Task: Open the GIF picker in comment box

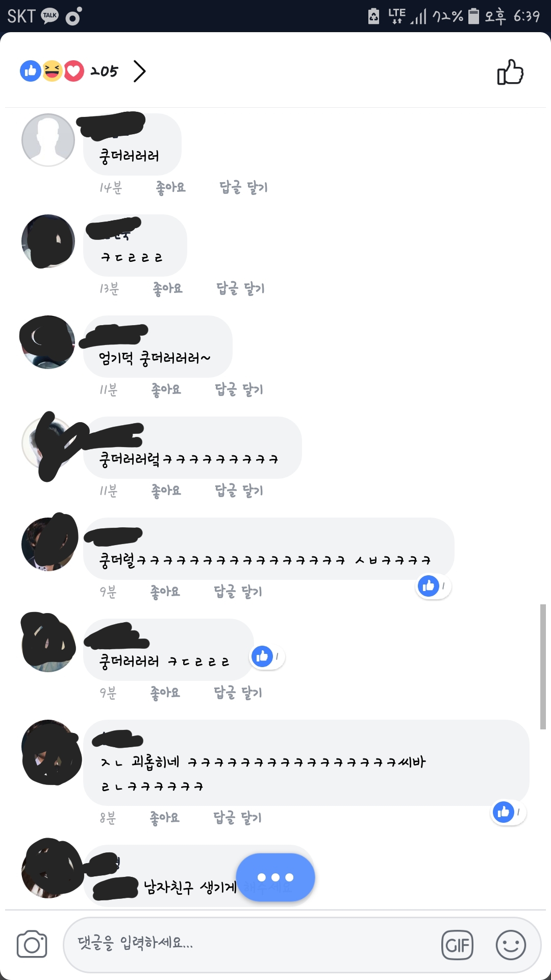Action: coord(457,945)
